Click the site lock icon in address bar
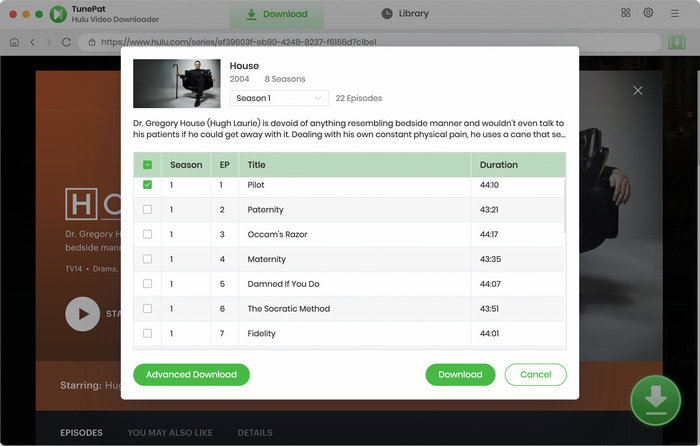Viewport: 700px width, 446px height. point(92,42)
